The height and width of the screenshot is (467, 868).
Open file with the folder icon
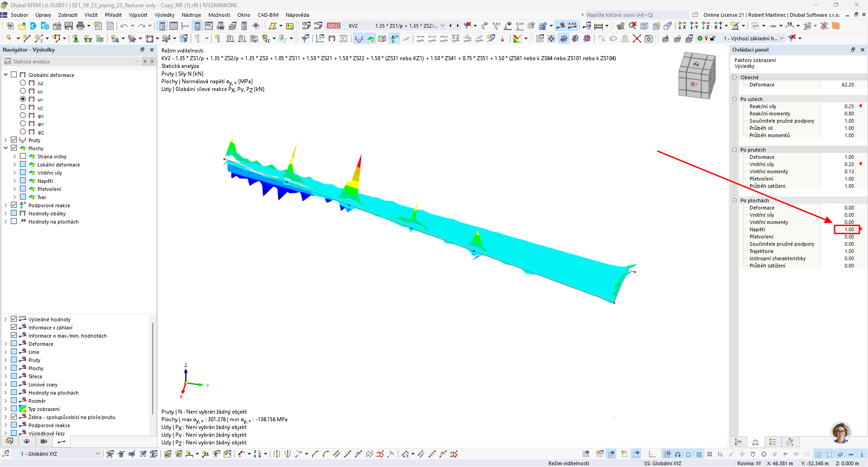(22, 26)
